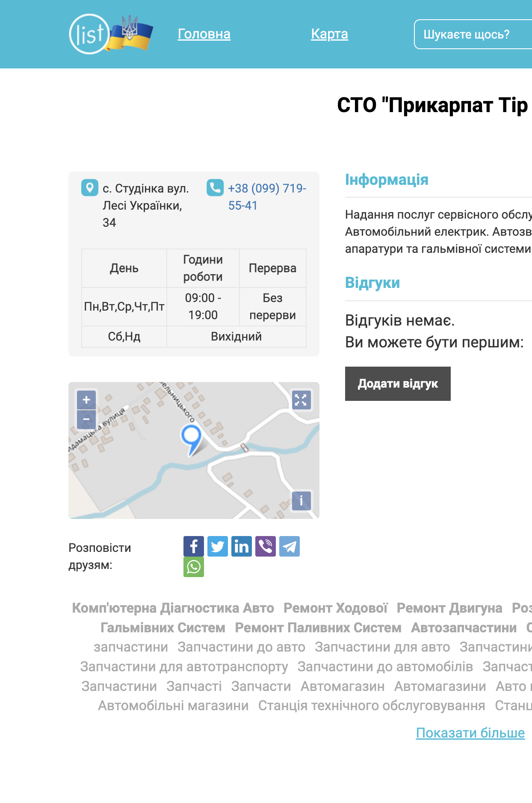This screenshot has height=803, width=532.
Task: Select the Без перерви cell
Action: pos(273,307)
